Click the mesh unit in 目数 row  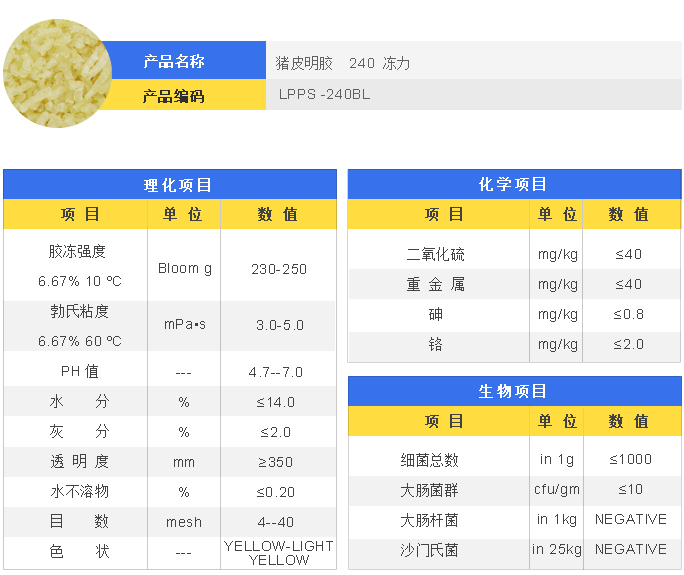click(x=184, y=522)
